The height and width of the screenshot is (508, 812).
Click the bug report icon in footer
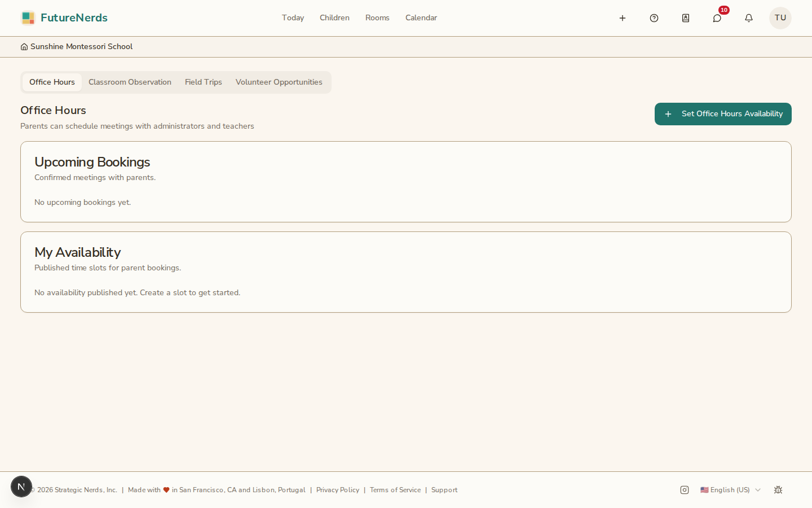click(x=778, y=490)
